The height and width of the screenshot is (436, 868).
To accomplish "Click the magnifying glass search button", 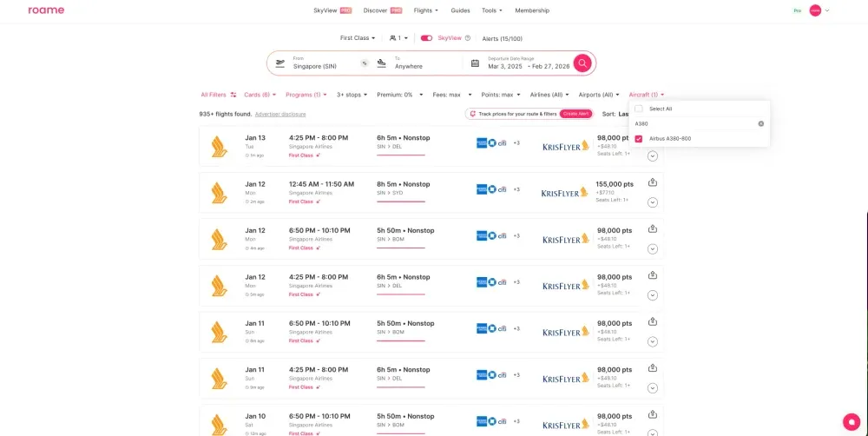I will (582, 63).
